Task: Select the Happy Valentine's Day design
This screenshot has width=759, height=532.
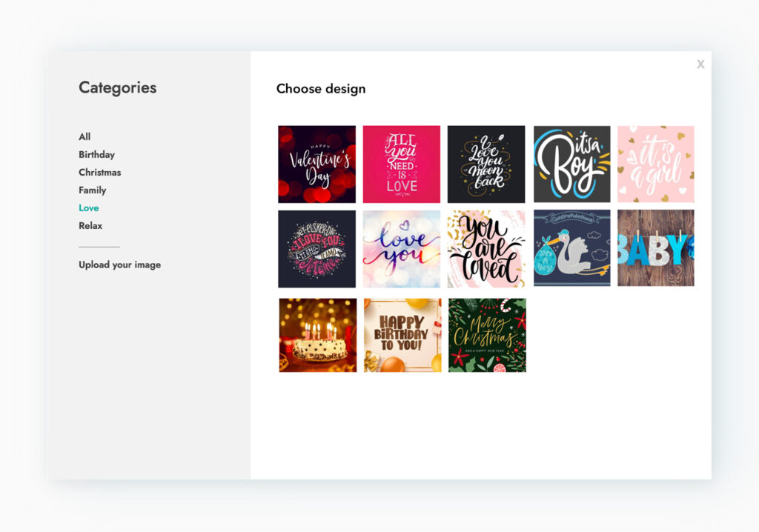Action: pos(317,163)
